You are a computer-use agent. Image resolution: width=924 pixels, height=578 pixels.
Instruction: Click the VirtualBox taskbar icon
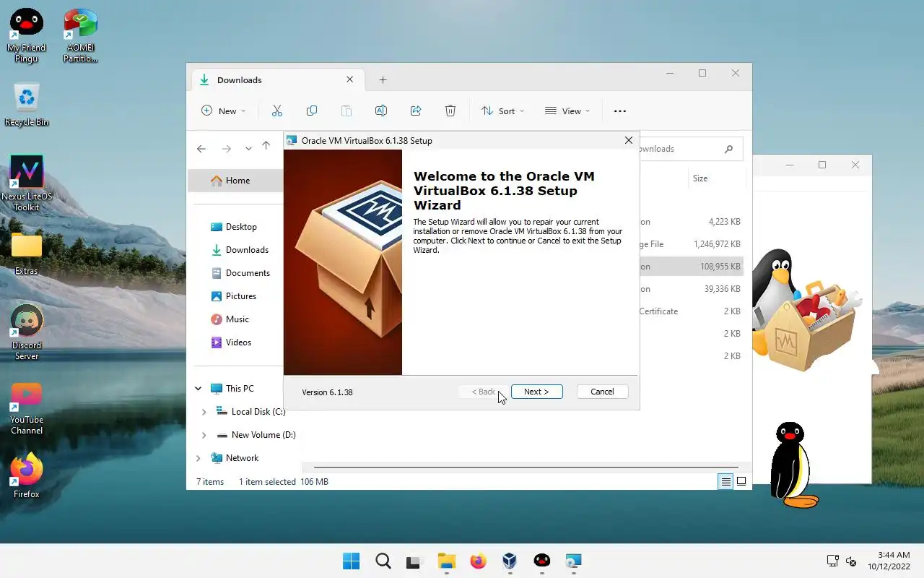tap(510, 561)
